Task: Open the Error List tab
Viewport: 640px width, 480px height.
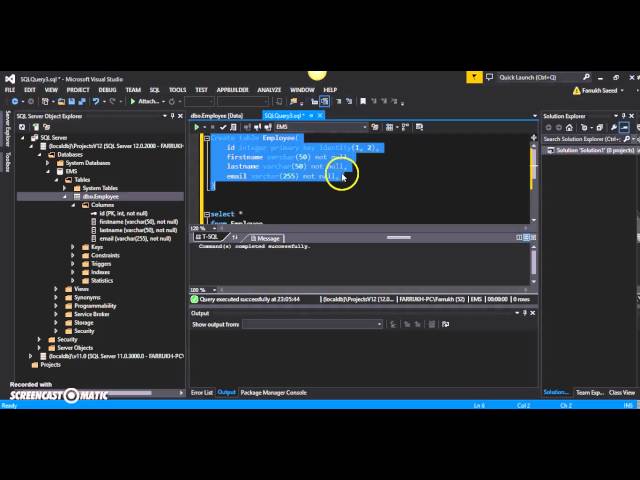Action: tap(202, 393)
